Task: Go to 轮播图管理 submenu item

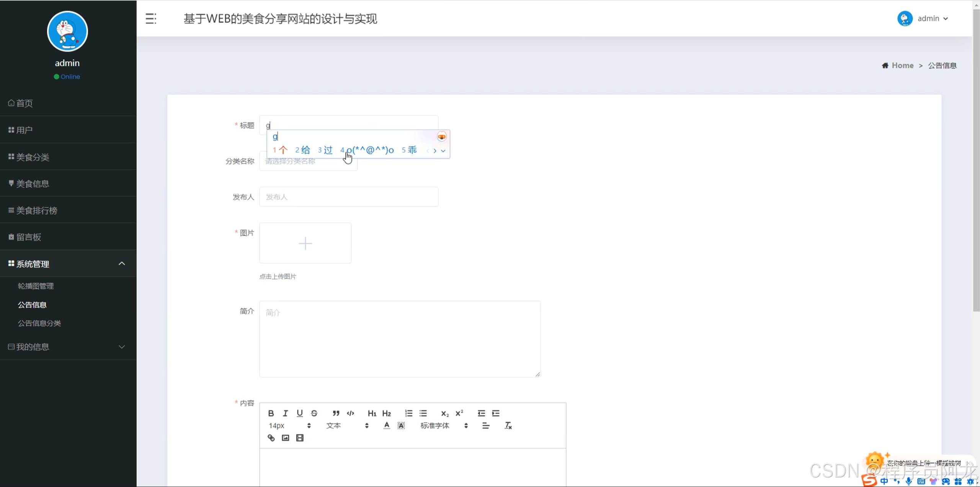Action: click(x=36, y=286)
